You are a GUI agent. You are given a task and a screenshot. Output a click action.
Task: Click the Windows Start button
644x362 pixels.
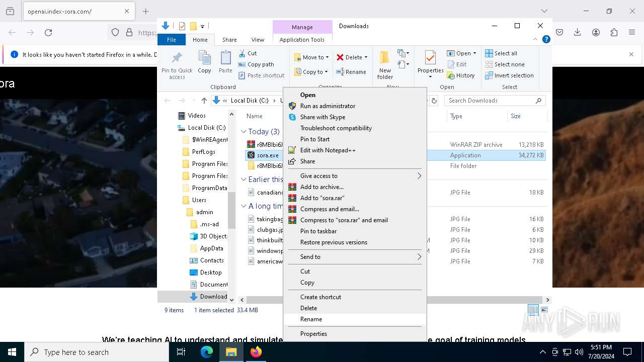point(12,352)
